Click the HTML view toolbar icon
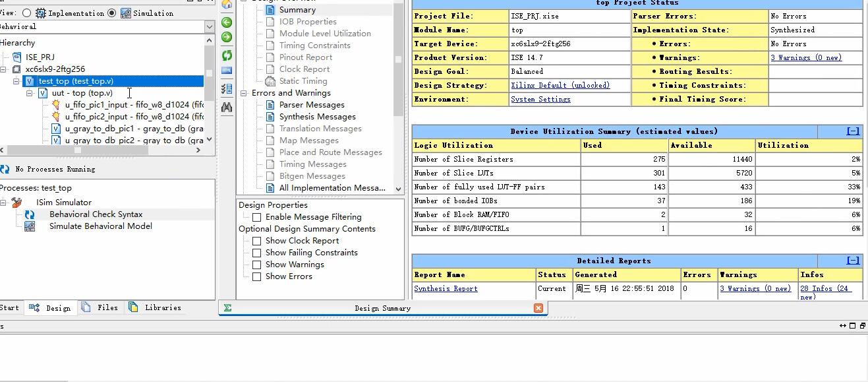This screenshot has width=868, height=382. (227, 71)
